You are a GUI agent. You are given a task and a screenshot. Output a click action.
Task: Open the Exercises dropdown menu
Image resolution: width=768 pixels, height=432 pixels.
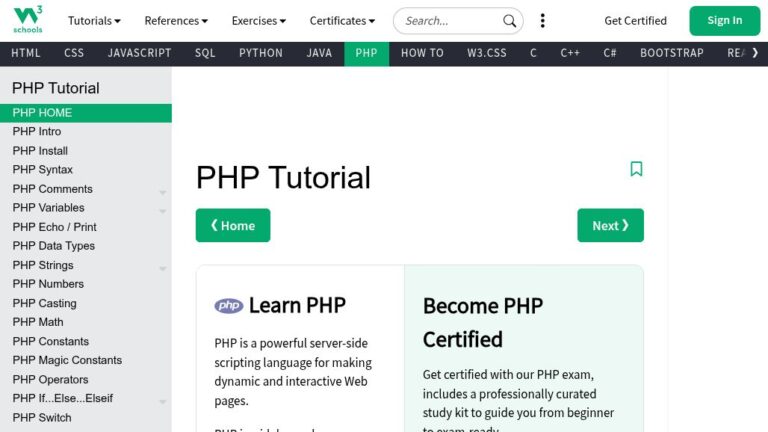(x=259, y=21)
